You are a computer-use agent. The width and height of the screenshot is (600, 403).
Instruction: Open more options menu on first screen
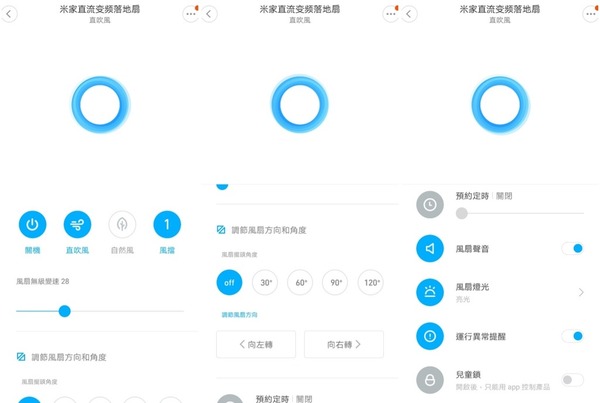point(191,14)
